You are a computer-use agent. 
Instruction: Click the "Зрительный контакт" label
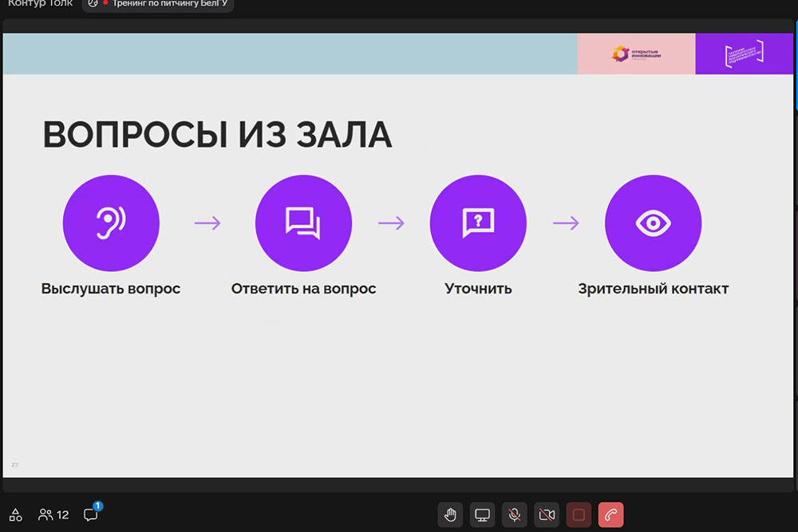pyautogui.click(x=653, y=289)
